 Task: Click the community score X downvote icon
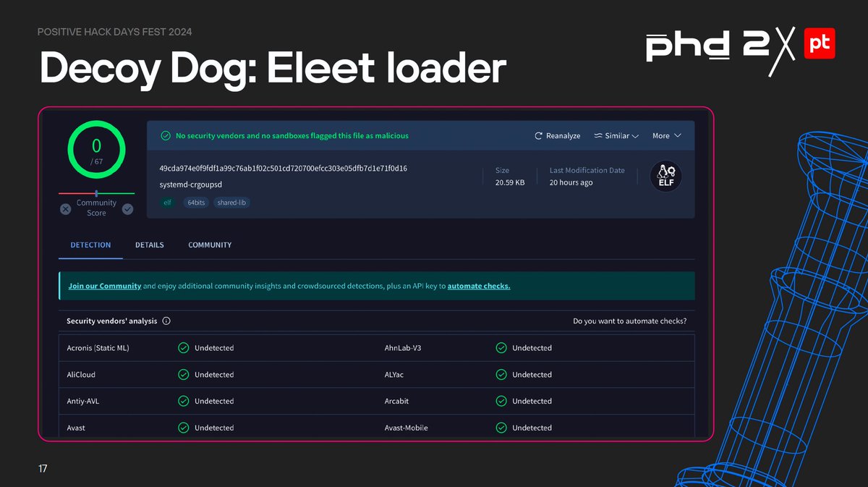[65, 208]
